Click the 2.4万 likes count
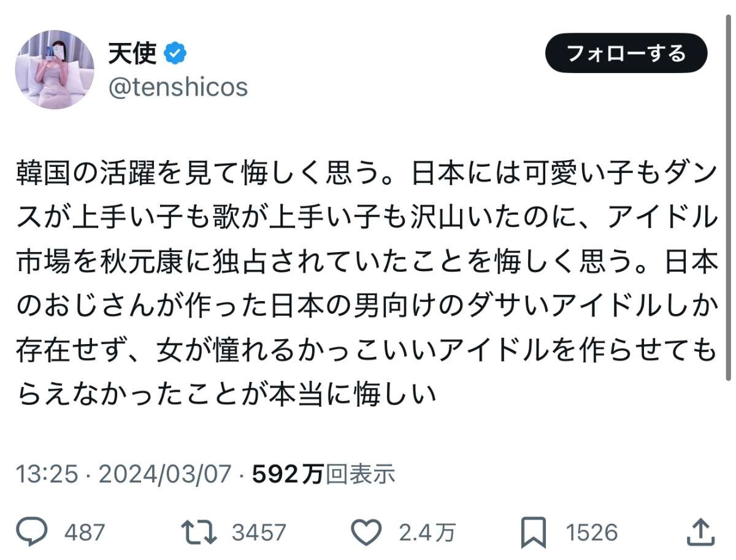This screenshot has width=736, height=560. pos(427,532)
